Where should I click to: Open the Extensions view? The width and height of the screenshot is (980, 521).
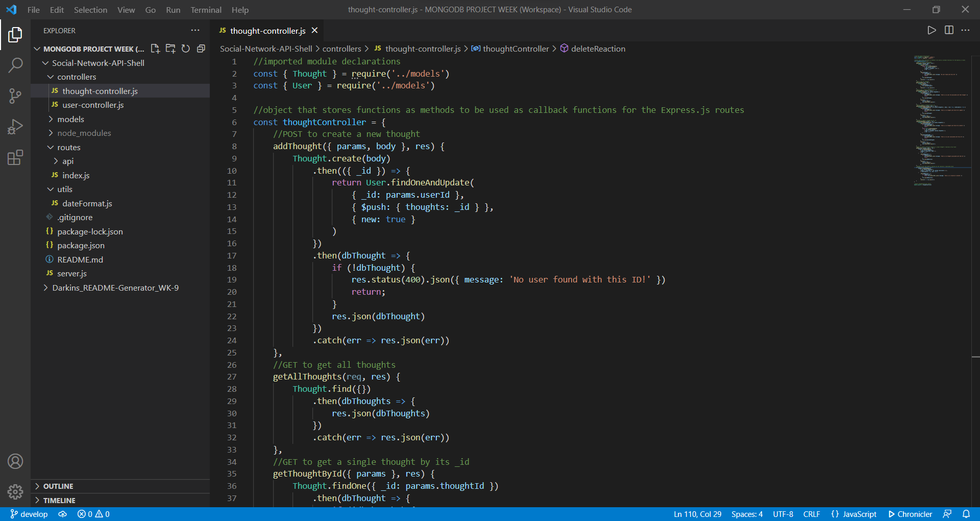point(15,157)
